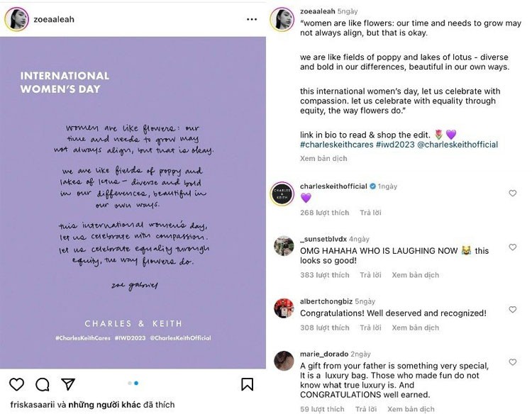Image resolution: width=532 pixels, height=414 pixels.
Task: Save the post with the bookmark icon
Action: pos(247,384)
